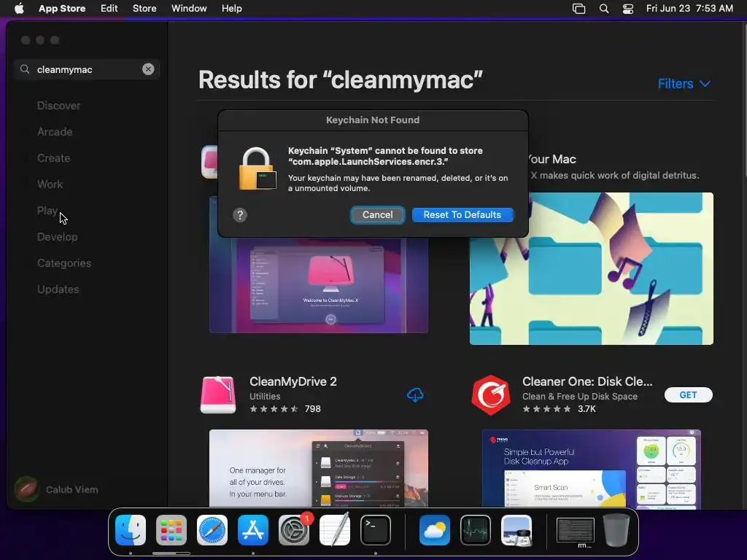This screenshot has height=560, width=747.
Task: Open Spotlight search in menu bar
Action: click(x=603, y=9)
